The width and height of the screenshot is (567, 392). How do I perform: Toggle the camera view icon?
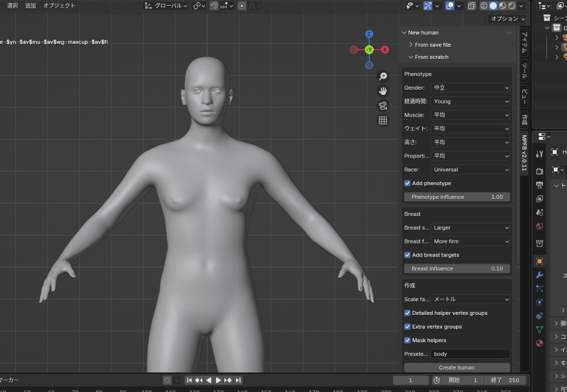click(383, 106)
